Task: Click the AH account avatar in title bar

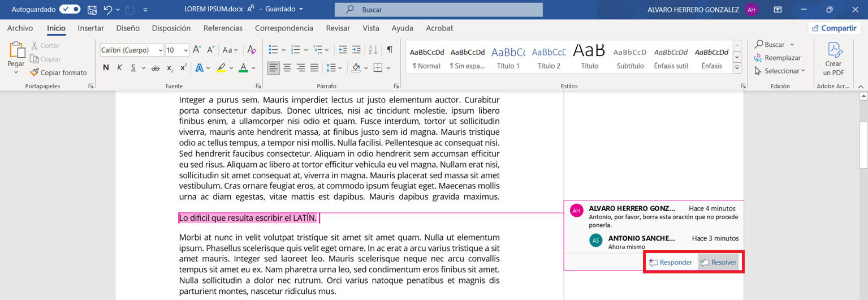Action: click(751, 10)
